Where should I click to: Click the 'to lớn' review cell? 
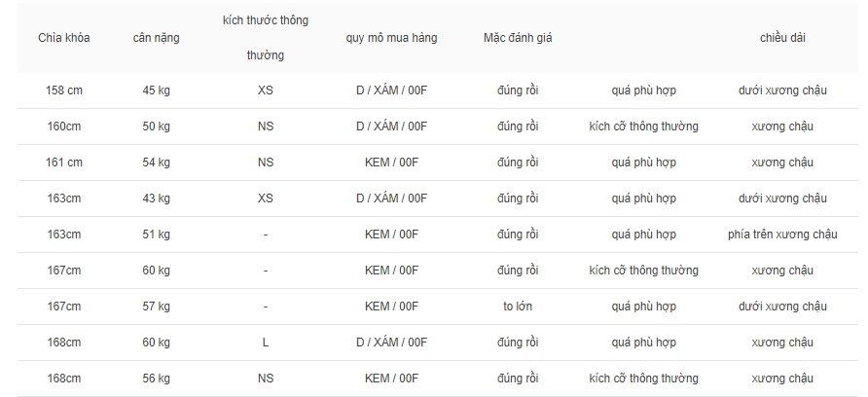click(518, 307)
